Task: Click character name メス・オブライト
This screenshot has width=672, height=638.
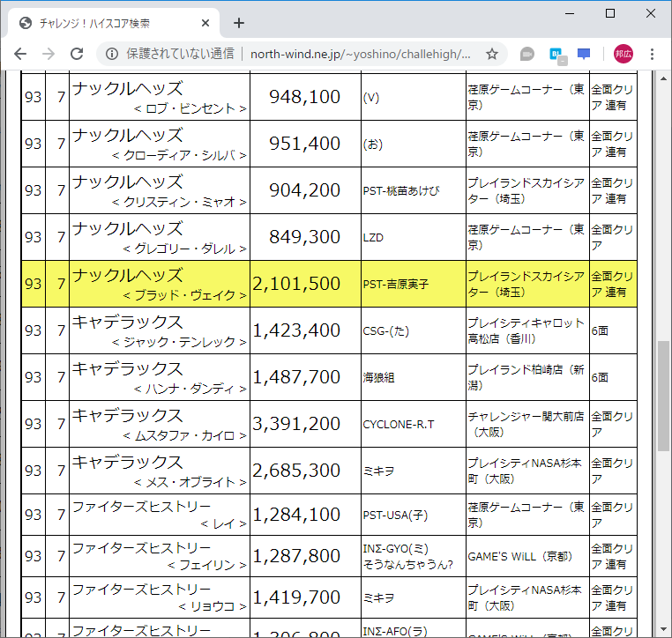Action: tap(190, 482)
